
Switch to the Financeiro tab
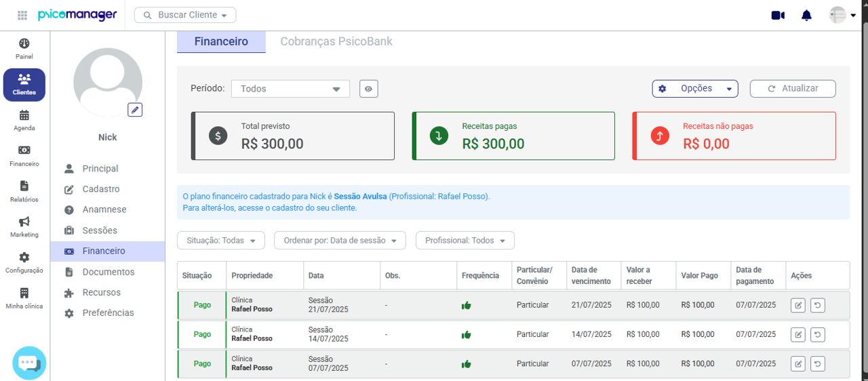point(221,41)
